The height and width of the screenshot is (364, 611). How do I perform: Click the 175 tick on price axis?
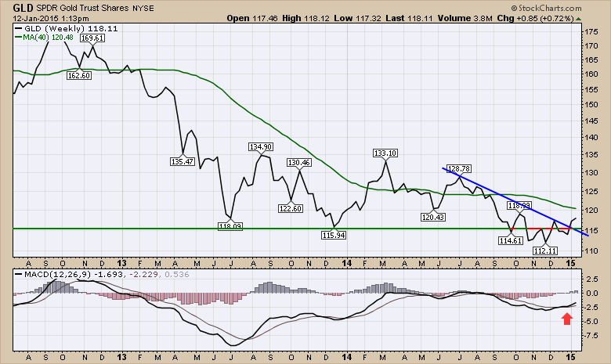coord(591,32)
